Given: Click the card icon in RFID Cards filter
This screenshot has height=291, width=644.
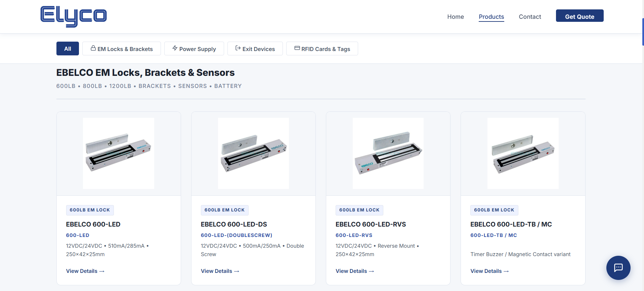Looking at the screenshot, I should 297,48.
